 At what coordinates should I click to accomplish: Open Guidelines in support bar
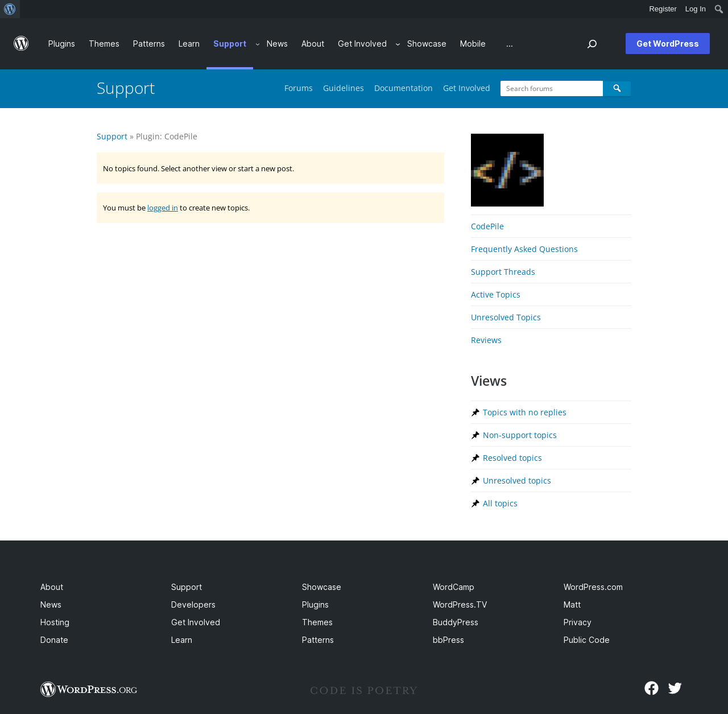click(x=344, y=88)
